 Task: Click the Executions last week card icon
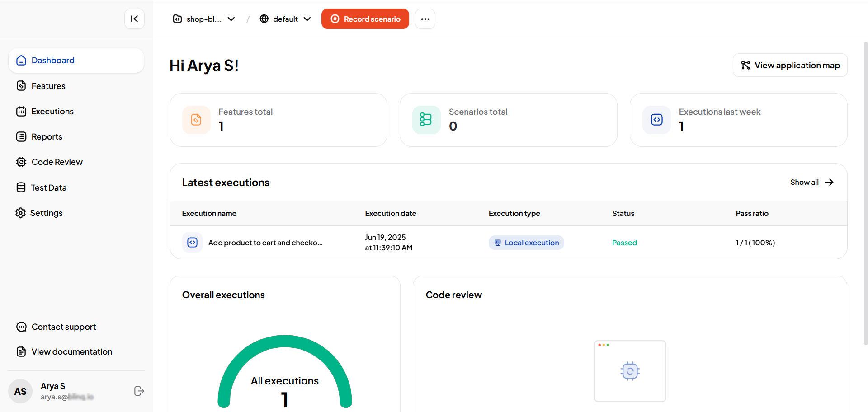[656, 120]
